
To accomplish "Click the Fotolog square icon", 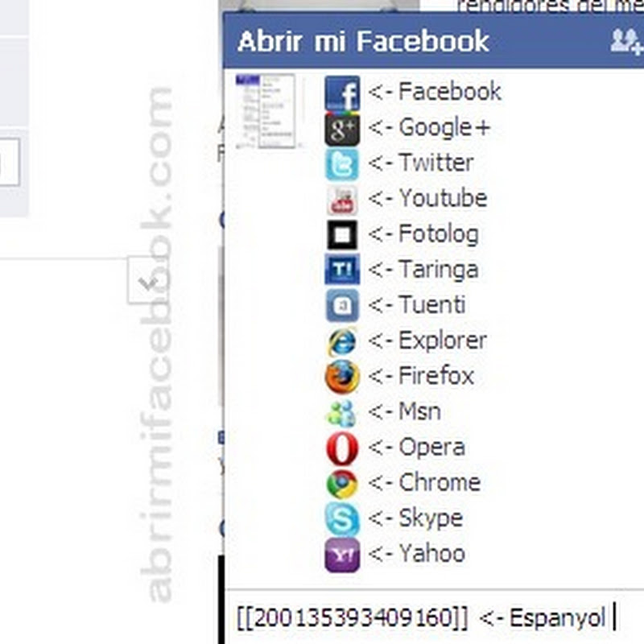I will click(342, 235).
